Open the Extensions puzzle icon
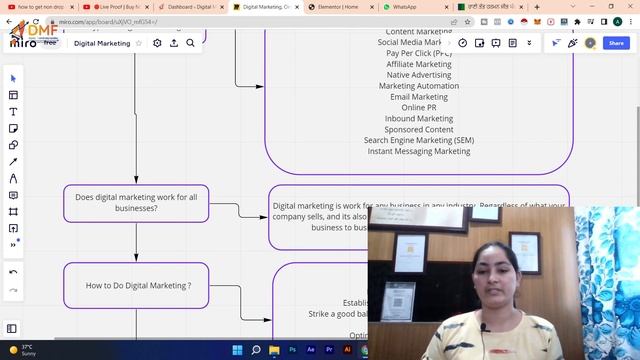Screen dimensions: 640x360 (577, 22)
